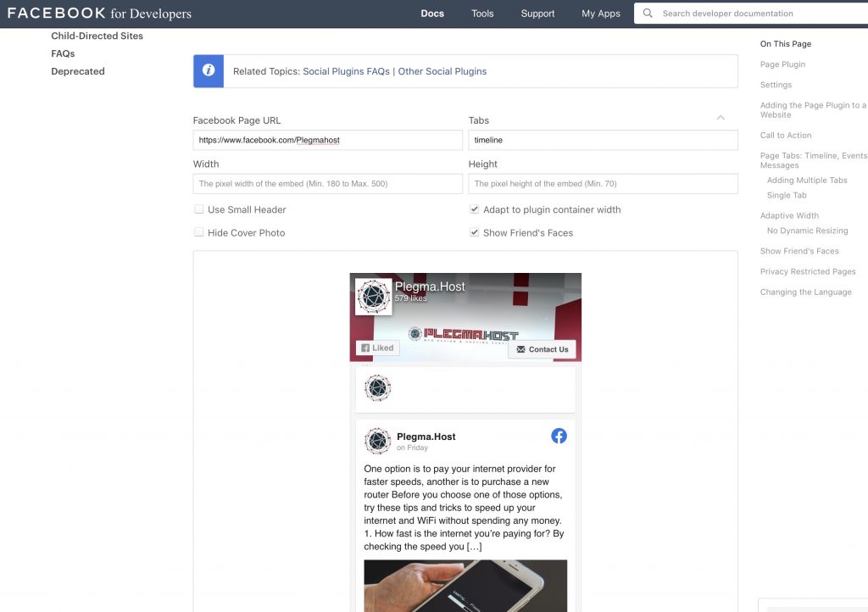Open the Support menu
This screenshot has height=612, width=868.
tap(537, 14)
